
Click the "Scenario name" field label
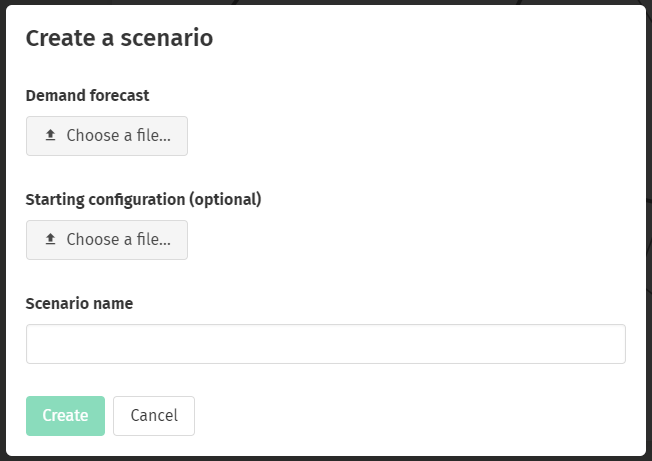tap(79, 303)
